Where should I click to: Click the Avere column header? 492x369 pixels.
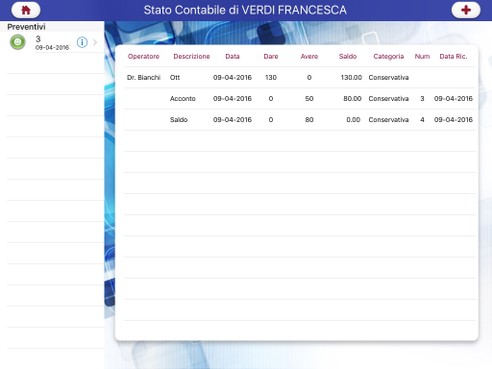coord(309,56)
